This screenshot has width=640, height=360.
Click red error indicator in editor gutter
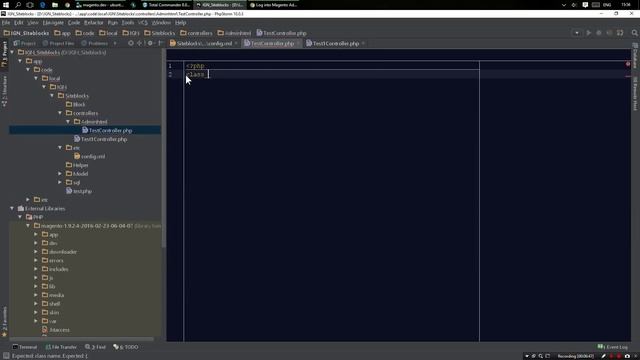point(628,64)
